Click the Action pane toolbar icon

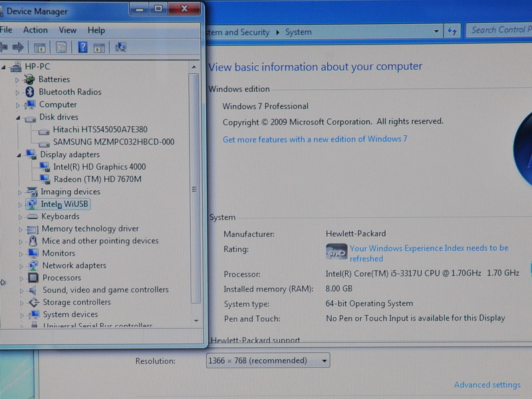tap(99, 48)
